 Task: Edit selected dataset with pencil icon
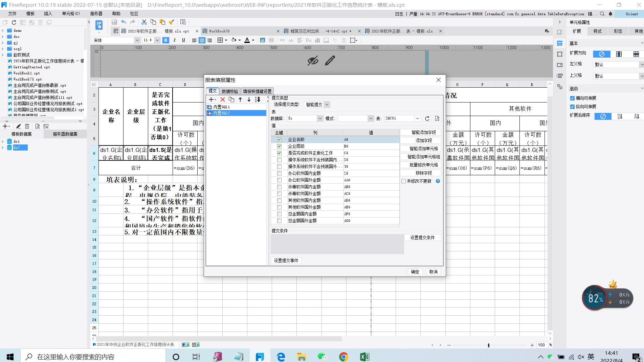[19, 126]
